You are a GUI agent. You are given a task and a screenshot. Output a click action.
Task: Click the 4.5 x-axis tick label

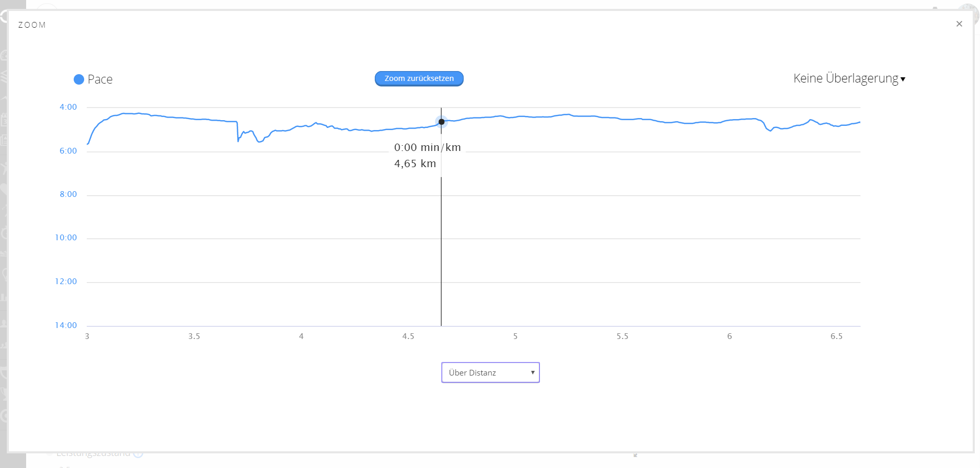tap(408, 336)
